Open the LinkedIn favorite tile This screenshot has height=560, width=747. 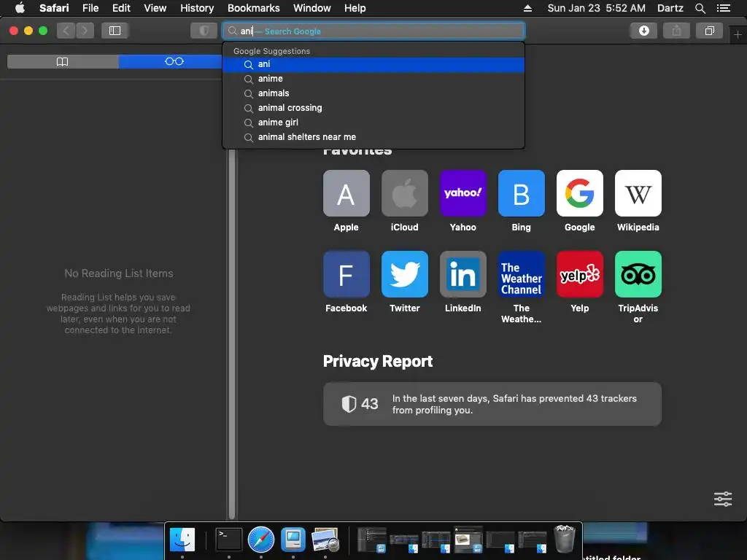pyautogui.click(x=462, y=274)
